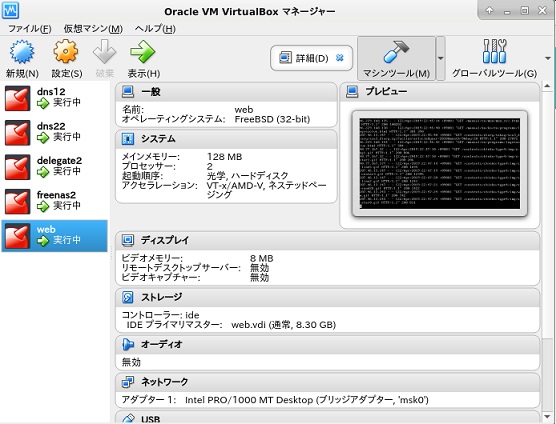Open Network (ネットワーク) section header link
This screenshot has width=556, height=424.
165,382
